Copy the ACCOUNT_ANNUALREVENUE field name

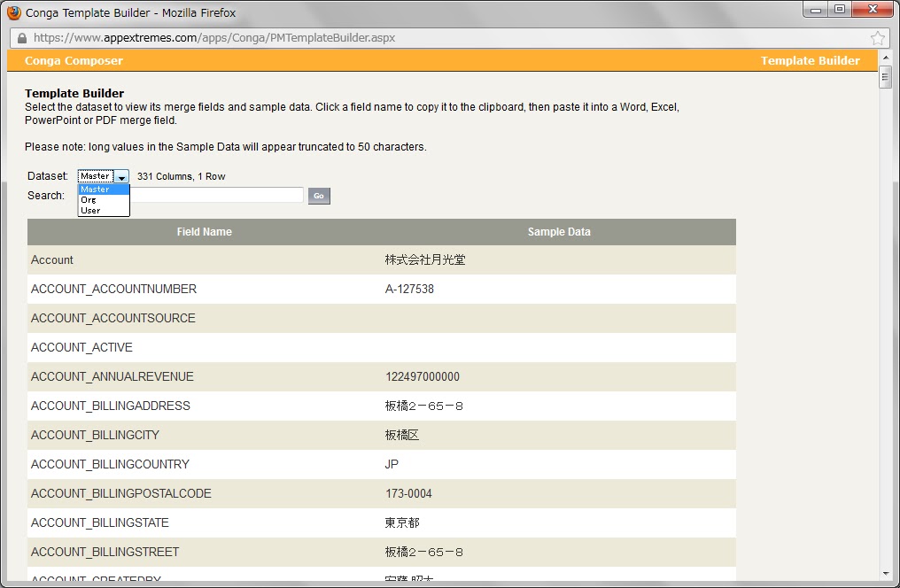(112, 377)
